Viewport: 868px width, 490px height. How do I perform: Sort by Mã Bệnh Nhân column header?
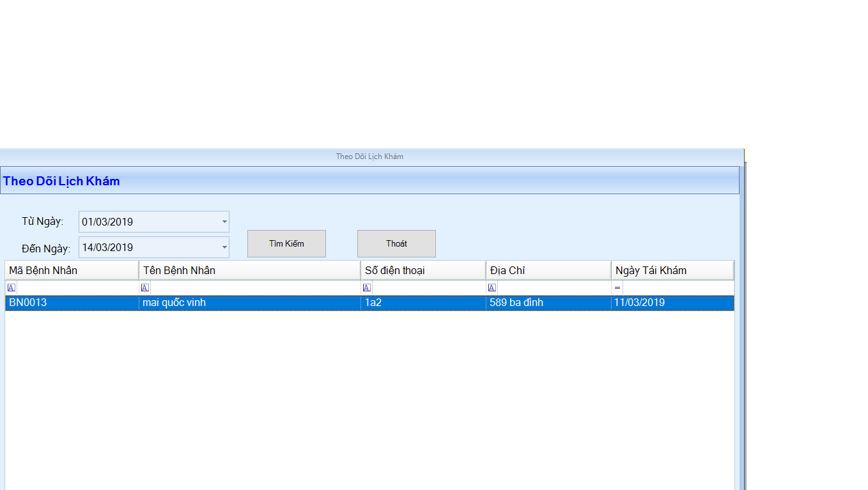[x=72, y=271]
